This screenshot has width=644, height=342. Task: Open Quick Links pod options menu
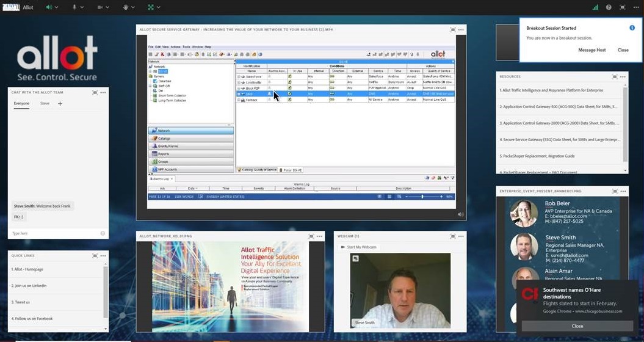tap(103, 256)
